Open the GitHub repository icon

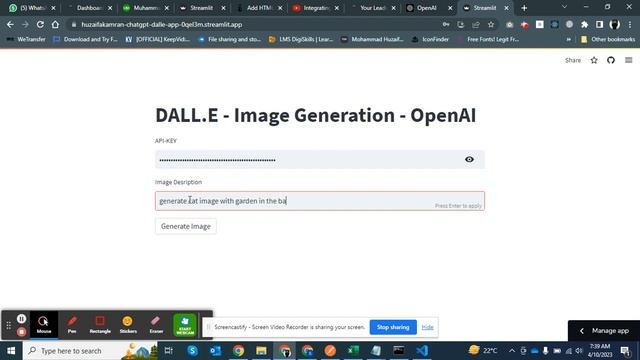pyautogui.click(x=611, y=60)
